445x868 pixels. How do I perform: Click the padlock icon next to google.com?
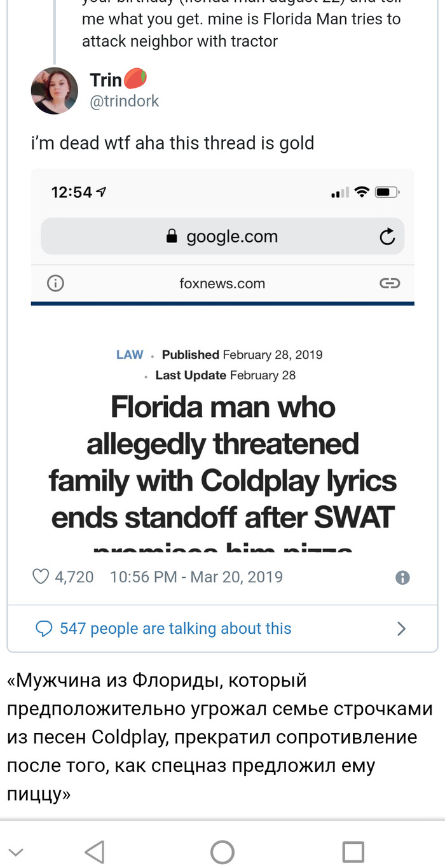click(171, 237)
